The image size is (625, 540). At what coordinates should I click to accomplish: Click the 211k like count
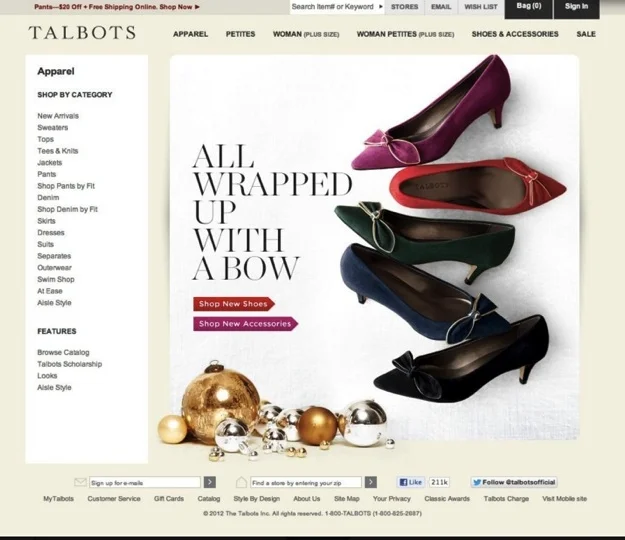click(439, 482)
